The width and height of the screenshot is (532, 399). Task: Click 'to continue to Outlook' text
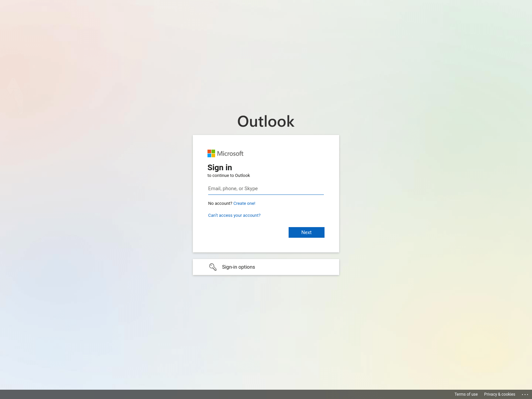229,176
